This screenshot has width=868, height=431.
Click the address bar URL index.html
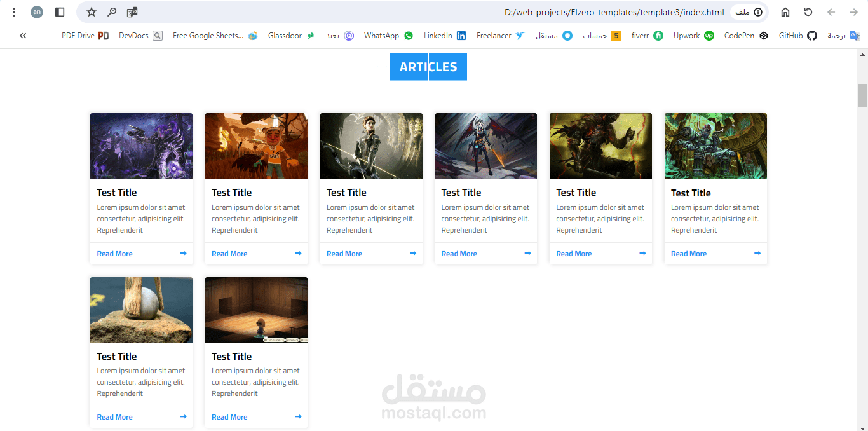614,12
